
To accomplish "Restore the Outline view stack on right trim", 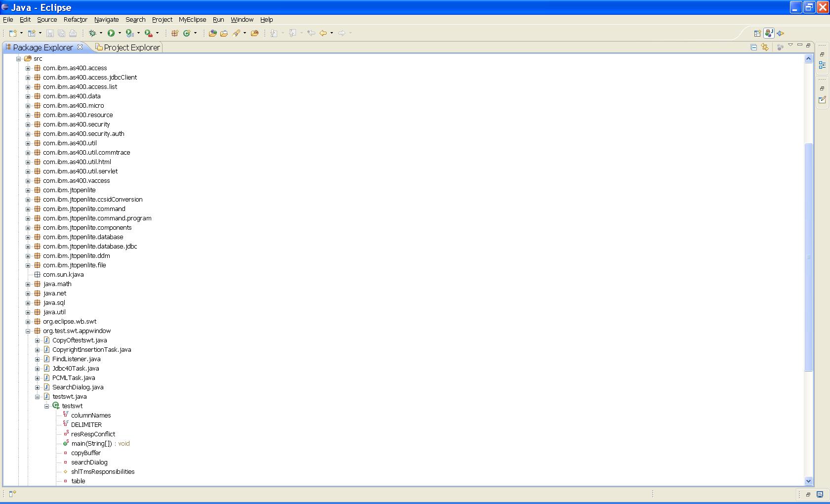I will pos(822,54).
